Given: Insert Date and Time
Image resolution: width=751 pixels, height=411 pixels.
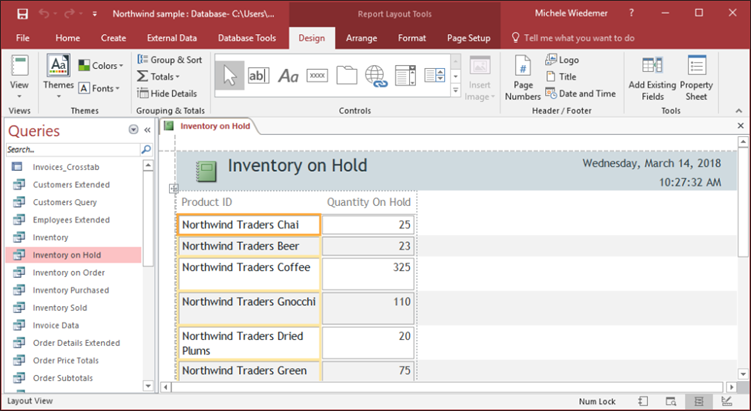Looking at the screenshot, I should [x=580, y=93].
